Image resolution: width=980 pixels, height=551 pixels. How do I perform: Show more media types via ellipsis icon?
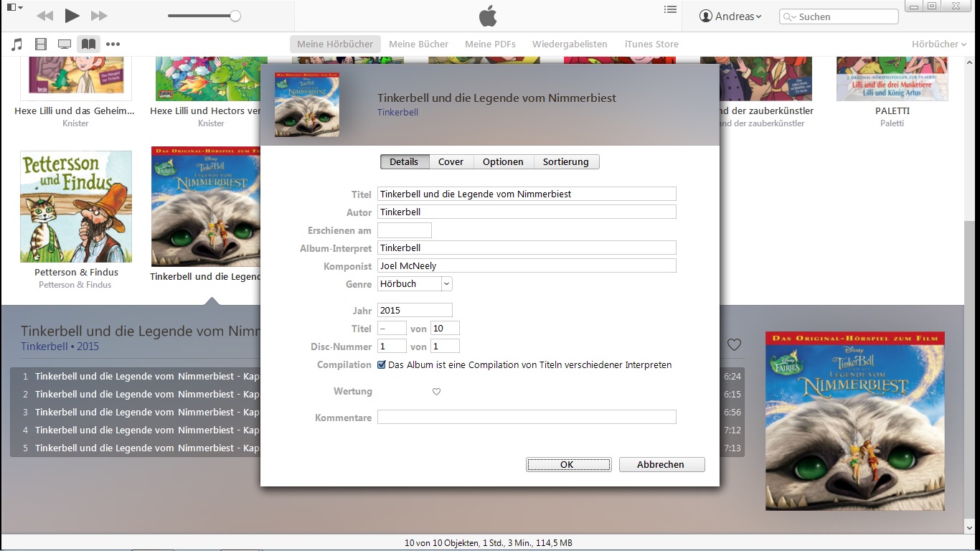click(x=113, y=44)
